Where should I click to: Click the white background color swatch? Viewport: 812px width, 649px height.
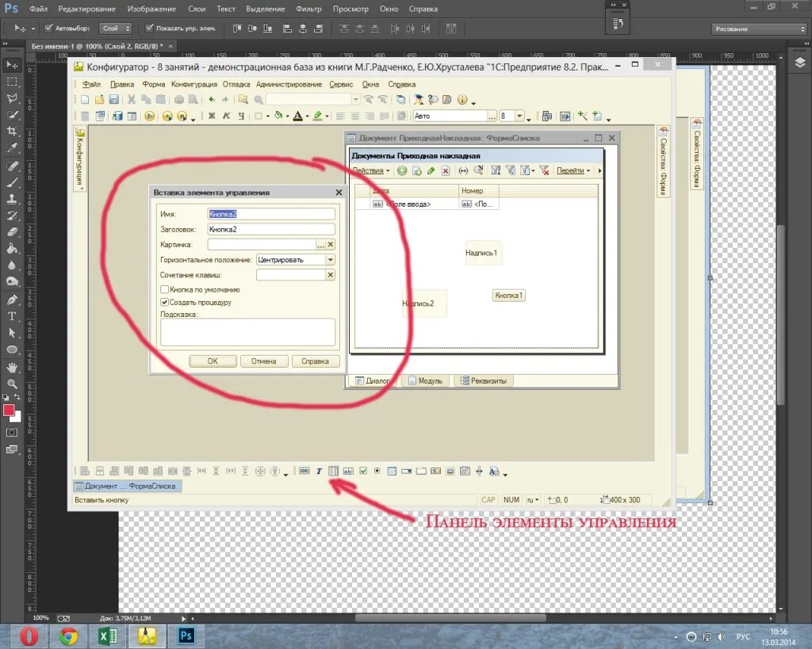(x=17, y=417)
